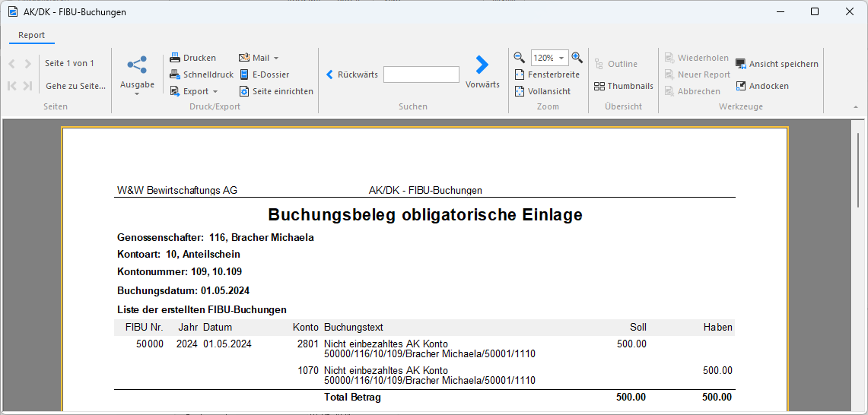The height and width of the screenshot is (415, 868).
Task: Jump to the first page arrow
Action: pos(11,86)
